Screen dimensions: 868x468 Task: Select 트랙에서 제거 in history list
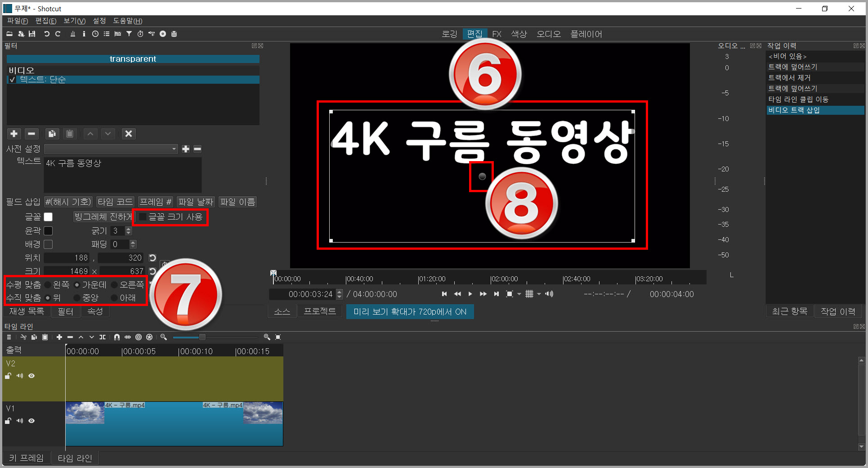[x=815, y=78]
